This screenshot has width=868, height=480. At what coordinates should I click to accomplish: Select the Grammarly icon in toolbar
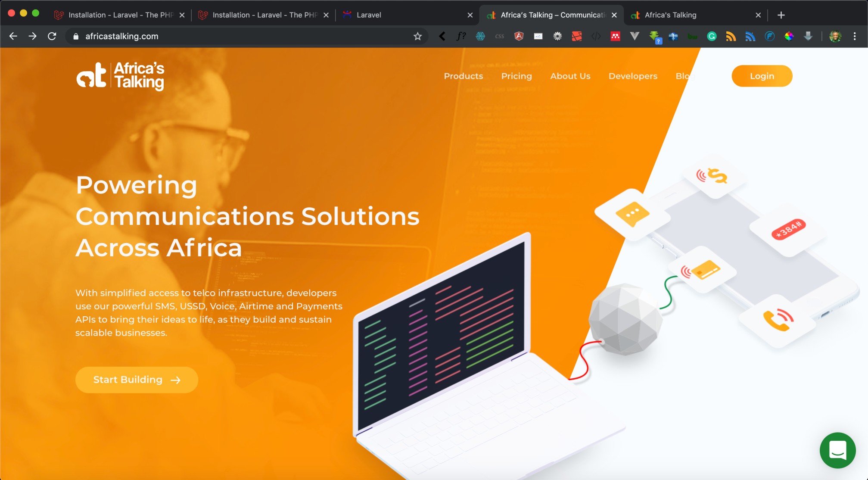pos(712,37)
